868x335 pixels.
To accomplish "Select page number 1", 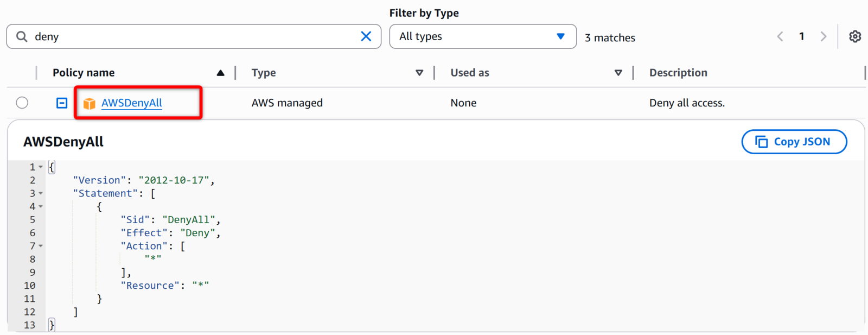I will click(802, 36).
